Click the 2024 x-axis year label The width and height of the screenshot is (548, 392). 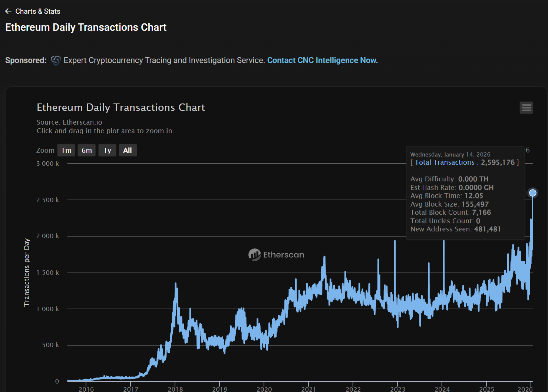[x=442, y=389]
